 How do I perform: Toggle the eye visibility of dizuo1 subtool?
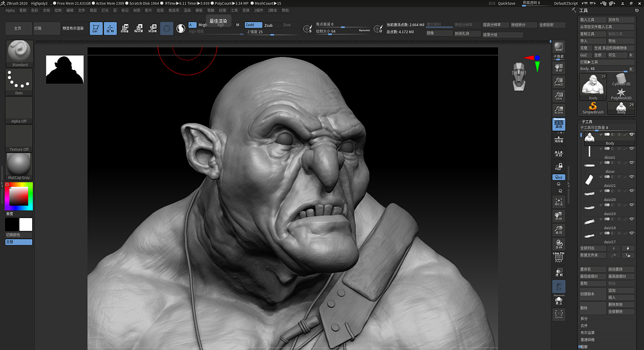(x=631, y=148)
